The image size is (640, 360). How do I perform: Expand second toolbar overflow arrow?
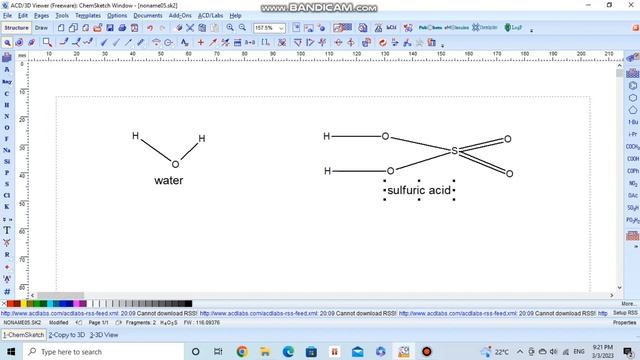[442, 45]
